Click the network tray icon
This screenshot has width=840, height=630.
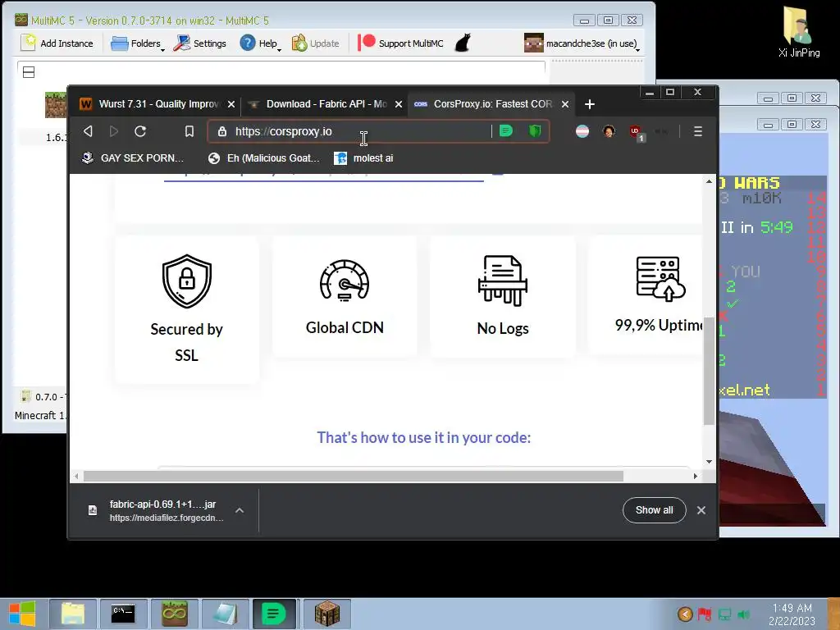pos(724,614)
